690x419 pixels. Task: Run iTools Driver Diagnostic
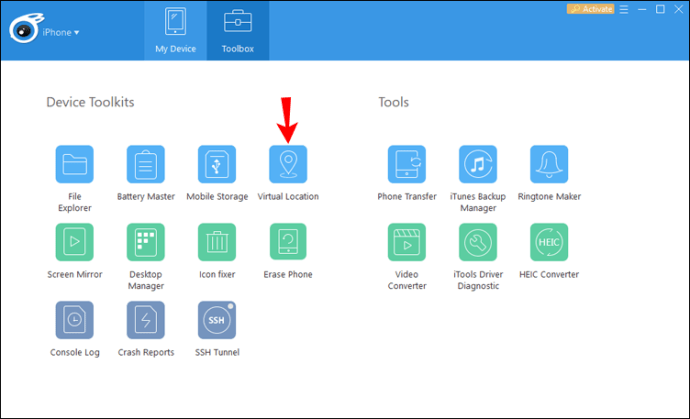click(478, 242)
